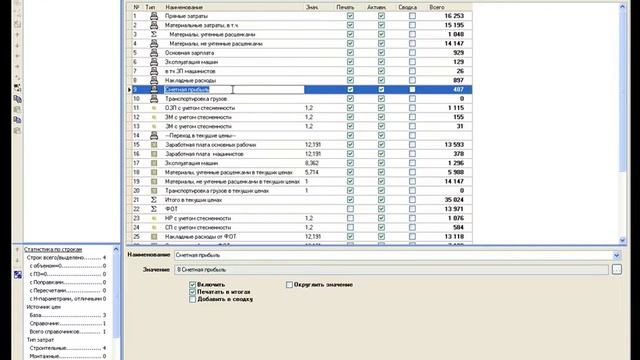Enable the Добавить в сводку checkbox
640x360 pixels.
(192, 299)
